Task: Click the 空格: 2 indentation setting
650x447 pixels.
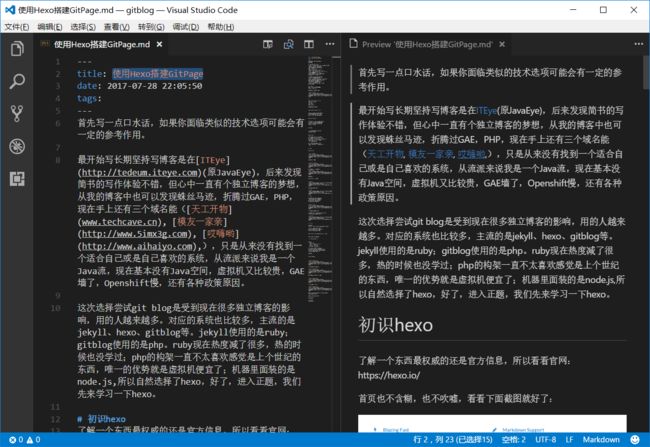Action: point(514,440)
